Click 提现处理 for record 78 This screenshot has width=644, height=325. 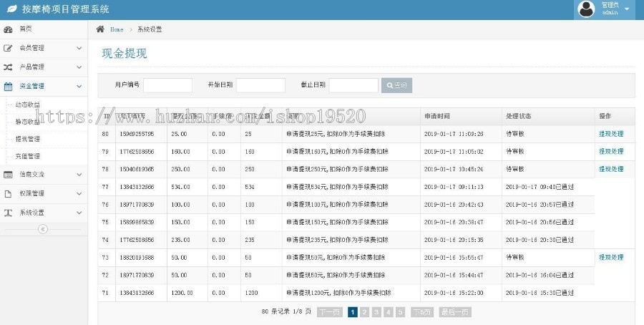611,169
